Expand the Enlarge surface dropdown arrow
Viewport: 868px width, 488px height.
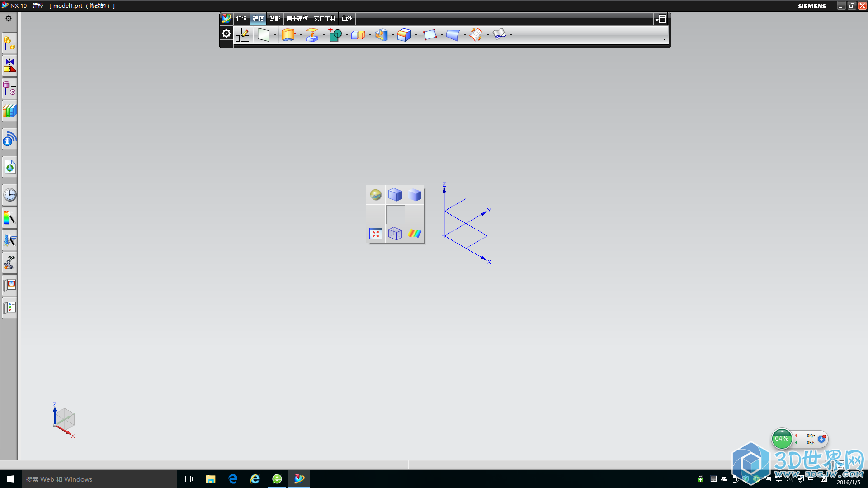pos(488,35)
